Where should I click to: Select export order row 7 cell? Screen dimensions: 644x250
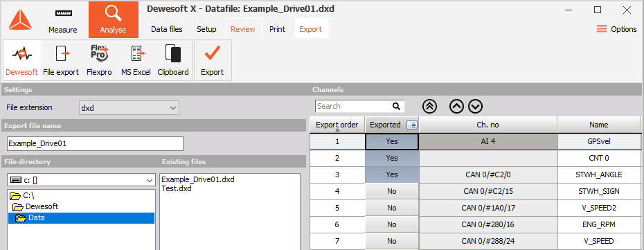click(x=337, y=241)
